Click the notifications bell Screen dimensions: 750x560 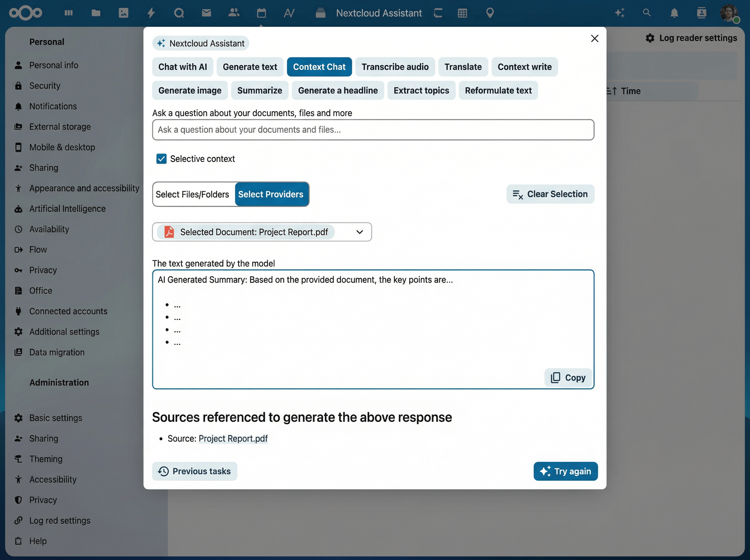[674, 13]
